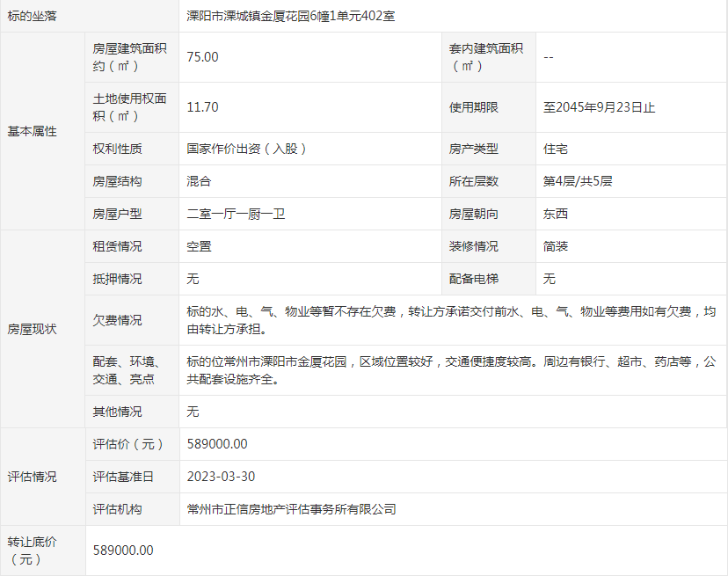Select the rental status value 空置
The image size is (728, 576).
(199, 246)
